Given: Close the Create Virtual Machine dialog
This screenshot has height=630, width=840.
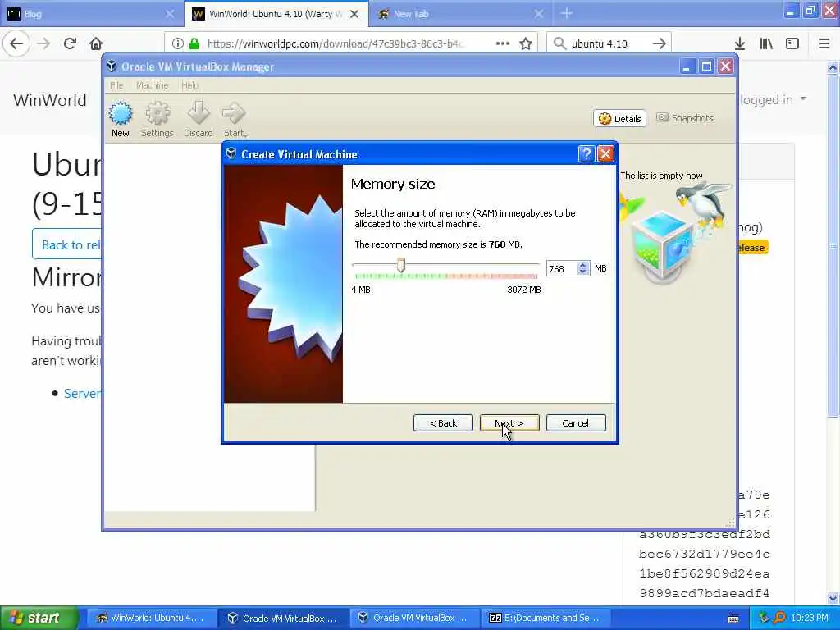Looking at the screenshot, I should 605,154.
